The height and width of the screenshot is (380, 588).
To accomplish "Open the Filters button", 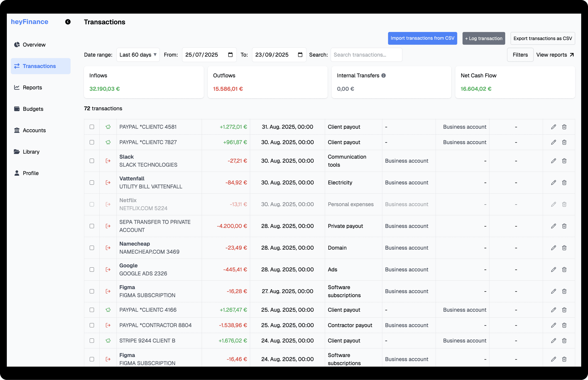I will [x=520, y=55].
